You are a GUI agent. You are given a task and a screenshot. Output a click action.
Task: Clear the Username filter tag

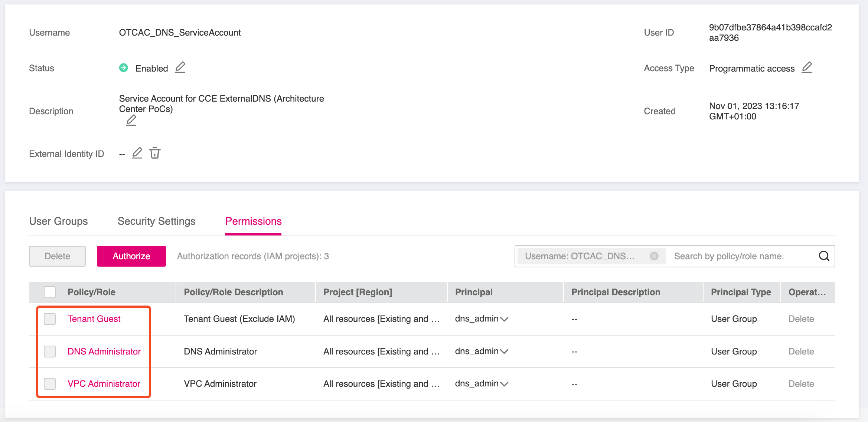(654, 256)
